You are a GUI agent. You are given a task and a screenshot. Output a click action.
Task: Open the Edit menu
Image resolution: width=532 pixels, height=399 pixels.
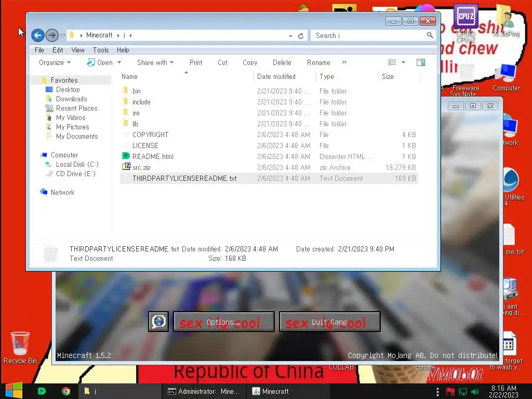point(58,50)
